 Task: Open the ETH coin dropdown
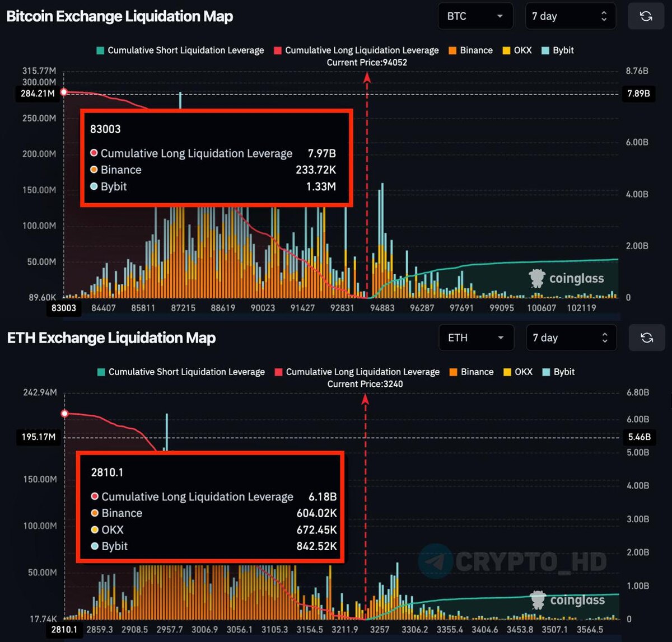475,338
